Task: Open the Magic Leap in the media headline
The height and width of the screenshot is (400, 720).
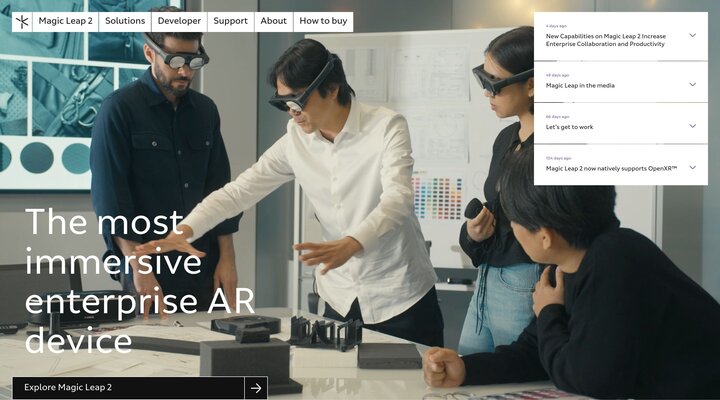Action: pos(580,85)
